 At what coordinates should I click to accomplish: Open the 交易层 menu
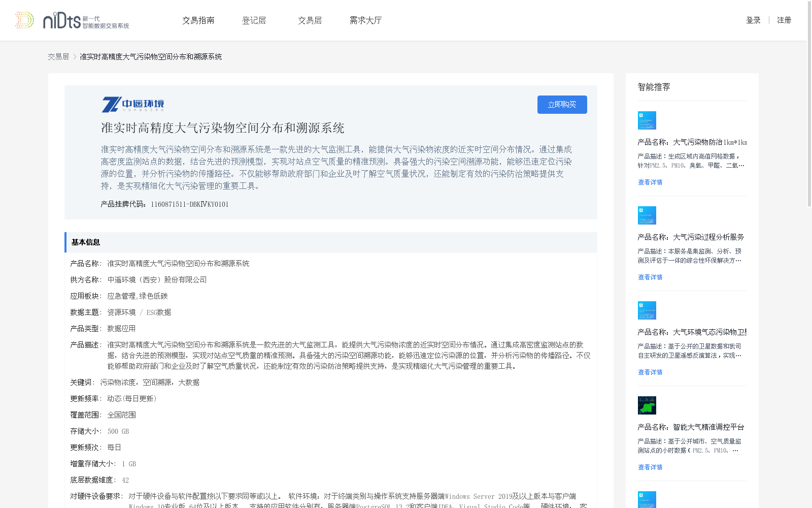click(310, 20)
